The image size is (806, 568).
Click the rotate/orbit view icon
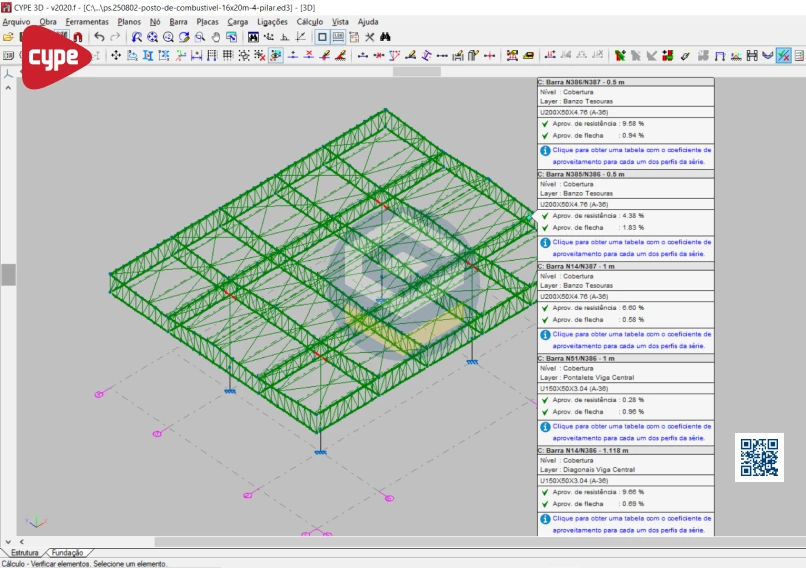click(x=184, y=37)
